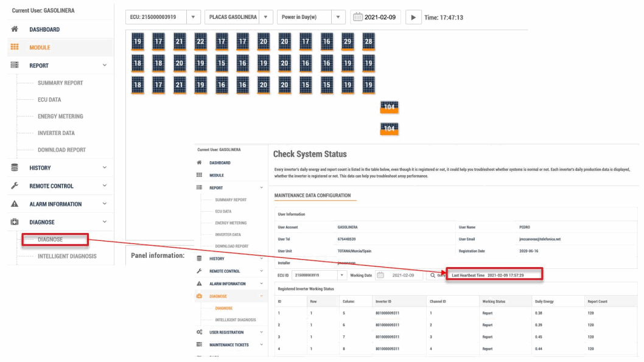
Task: Open Dashboard home icon in main sidebar
Action: coord(15,29)
